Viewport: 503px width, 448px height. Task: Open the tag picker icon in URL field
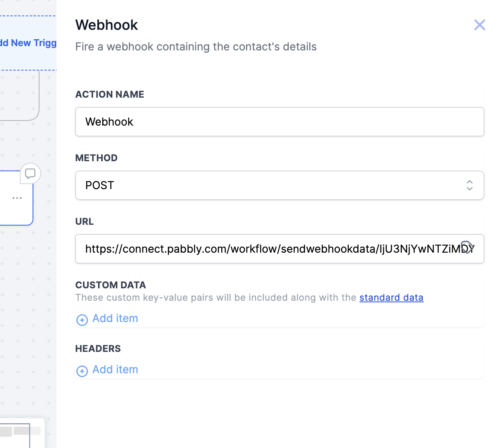pyautogui.click(x=467, y=247)
